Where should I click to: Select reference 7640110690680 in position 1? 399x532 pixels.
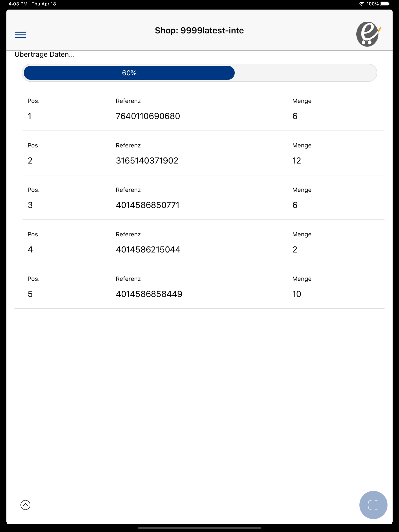tap(148, 116)
